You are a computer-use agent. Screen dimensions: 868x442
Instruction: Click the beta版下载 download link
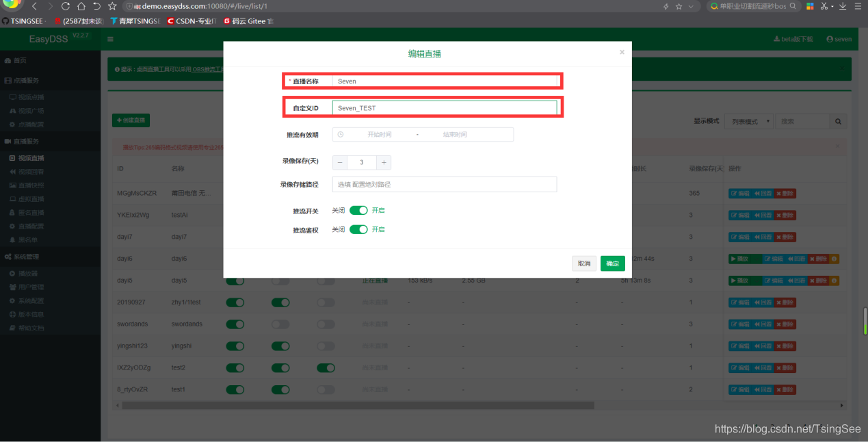click(x=793, y=39)
